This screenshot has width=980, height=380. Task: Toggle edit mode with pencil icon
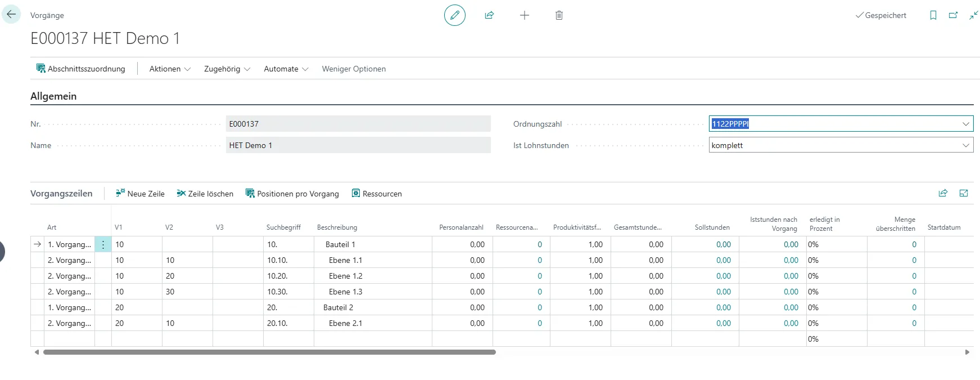pyautogui.click(x=454, y=15)
